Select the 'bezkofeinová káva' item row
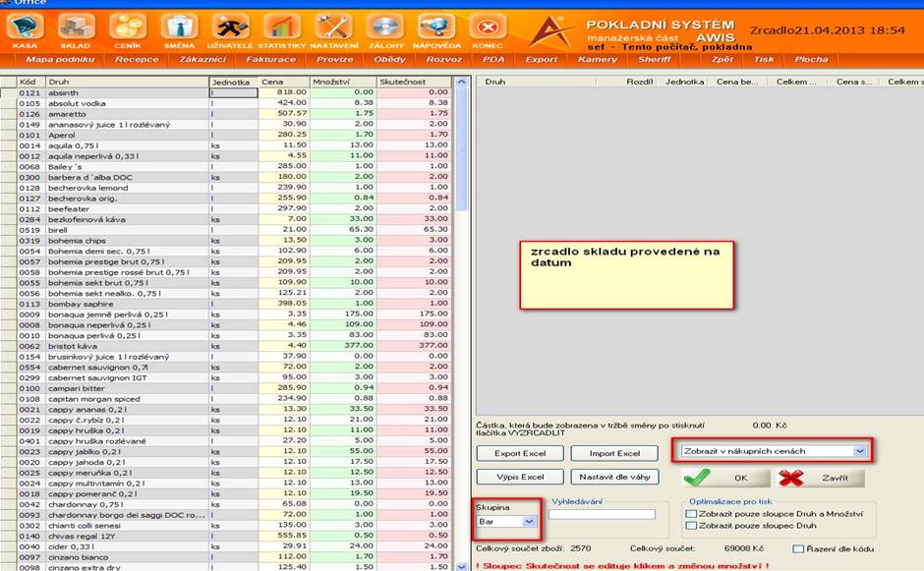This screenshot has height=571, width=924. coord(226,220)
